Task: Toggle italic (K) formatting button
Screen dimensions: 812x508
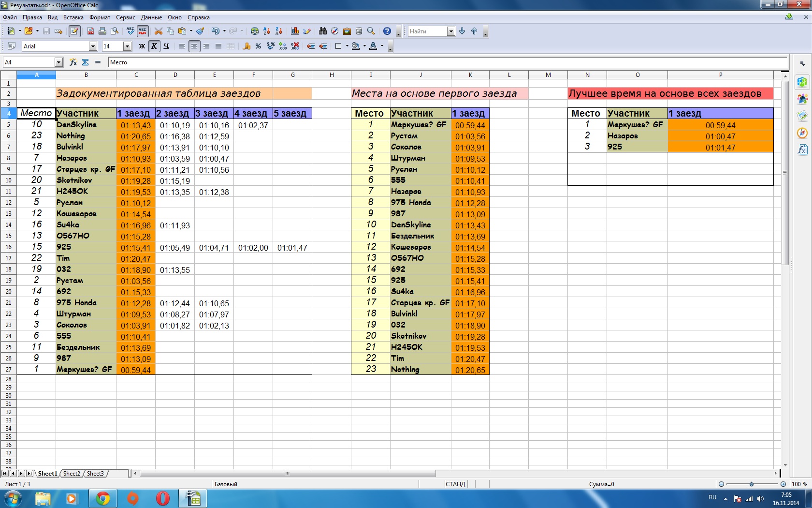Action: pyautogui.click(x=154, y=46)
